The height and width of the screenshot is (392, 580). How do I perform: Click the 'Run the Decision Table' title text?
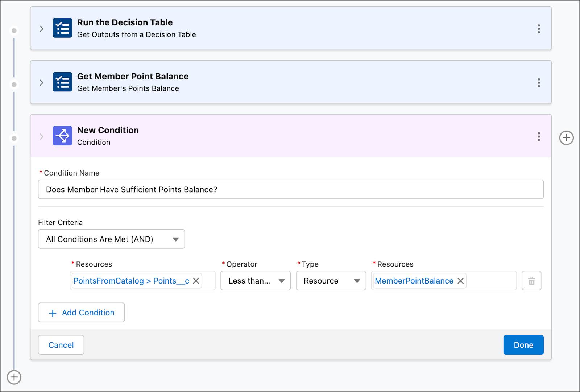coord(125,22)
